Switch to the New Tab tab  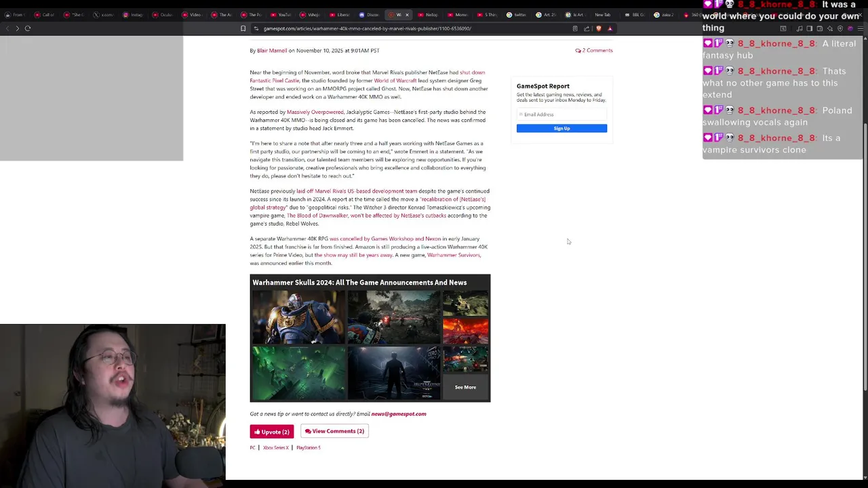click(x=602, y=15)
